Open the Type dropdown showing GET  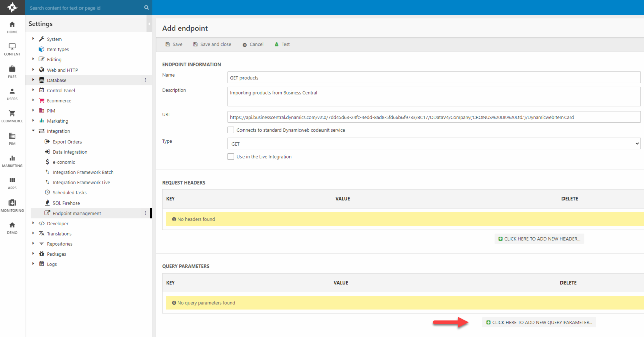(434, 144)
